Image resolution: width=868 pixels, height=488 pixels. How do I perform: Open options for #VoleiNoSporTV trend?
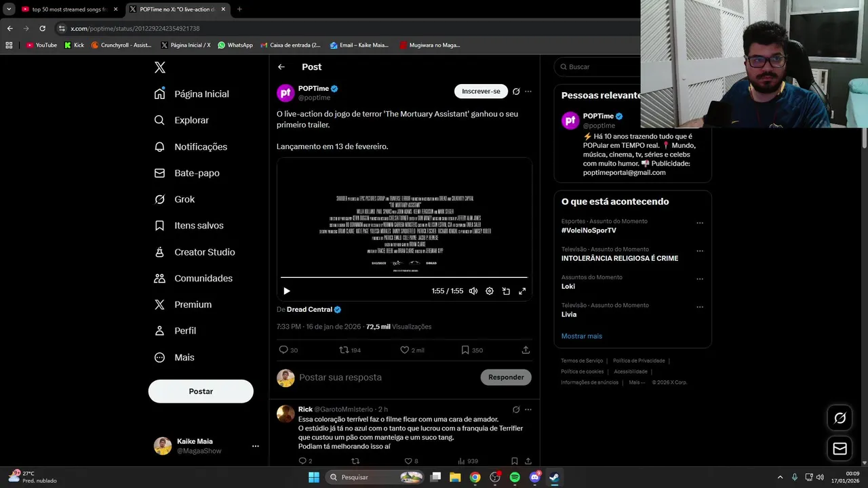pyautogui.click(x=700, y=223)
